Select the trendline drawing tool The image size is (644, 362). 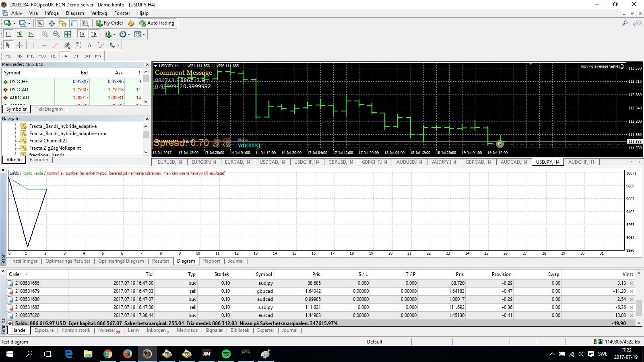tap(56, 45)
